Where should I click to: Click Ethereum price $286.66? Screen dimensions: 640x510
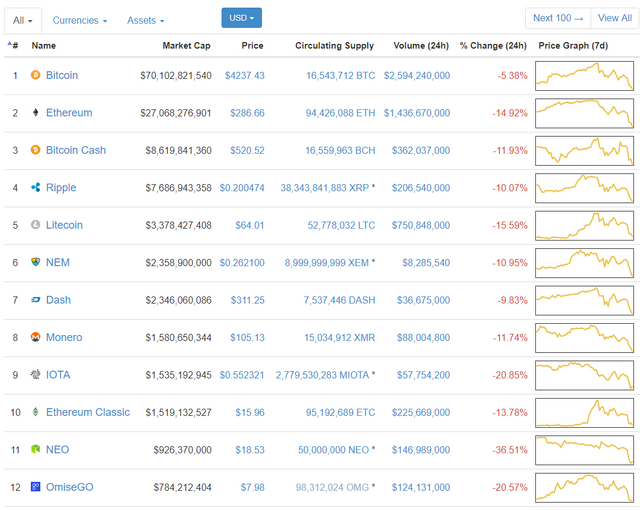[x=247, y=113]
